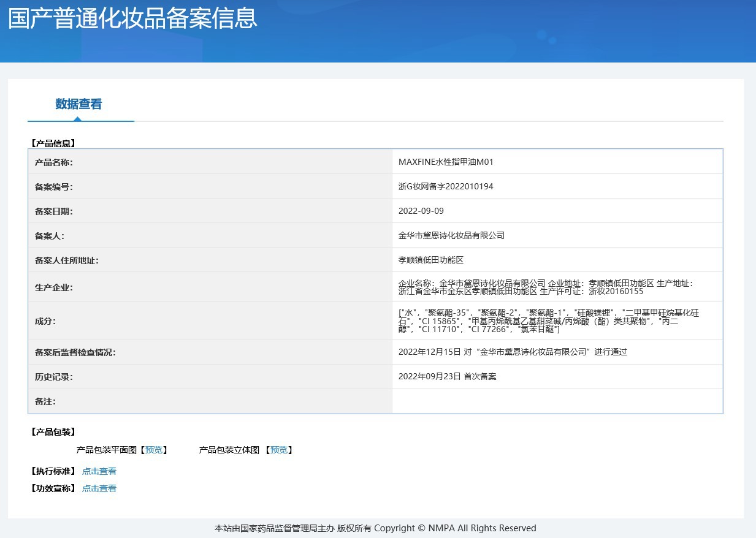Click the 2022年12月15日 inspection record
Viewport: 756px width, 538px height.
pyautogui.click(x=513, y=352)
